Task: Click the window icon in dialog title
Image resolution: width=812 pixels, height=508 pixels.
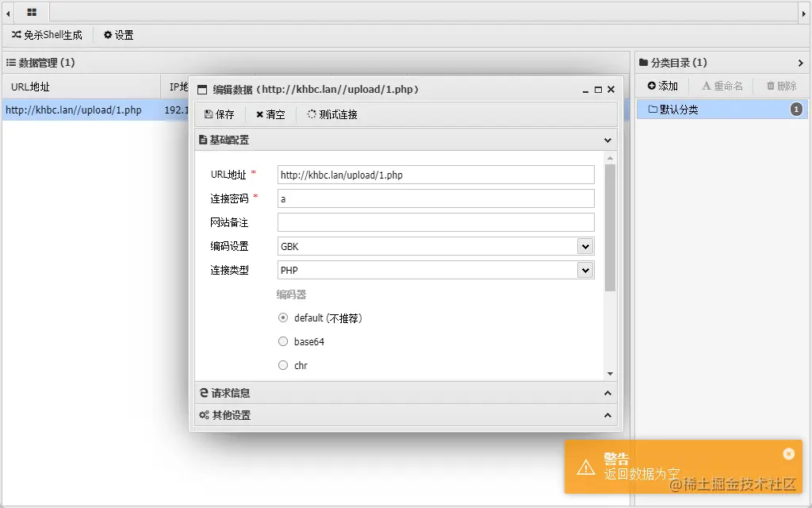Action: [x=202, y=90]
